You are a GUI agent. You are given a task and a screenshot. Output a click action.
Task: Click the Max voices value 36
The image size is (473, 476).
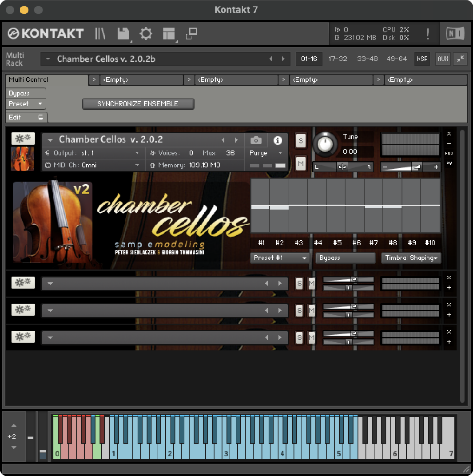pyautogui.click(x=230, y=153)
